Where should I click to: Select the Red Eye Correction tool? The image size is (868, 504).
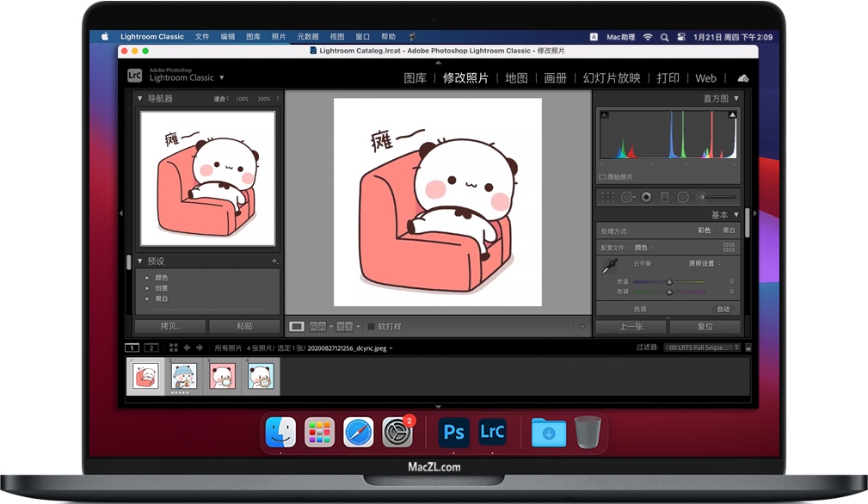[646, 197]
